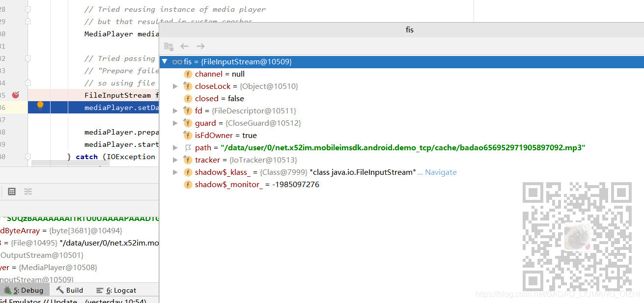This screenshot has height=303, width=644.
Task: Expand the shadow$_klass_ node
Action: click(175, 172)
